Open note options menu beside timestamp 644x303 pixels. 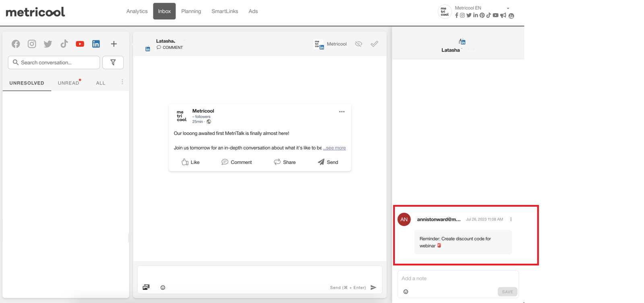[511, 220]
